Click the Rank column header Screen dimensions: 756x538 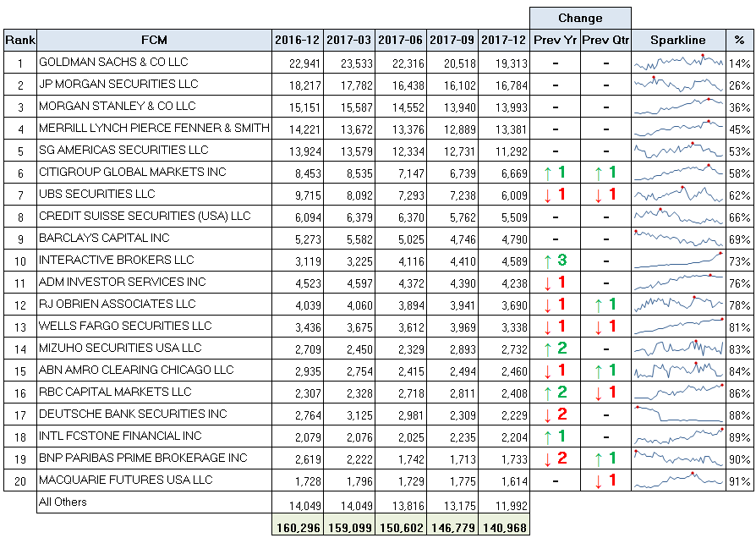pyautogui.click(x=20, y=40)
